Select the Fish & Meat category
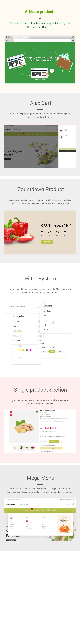80x644 pixels. pyautogui.click(x=18, y=331)
